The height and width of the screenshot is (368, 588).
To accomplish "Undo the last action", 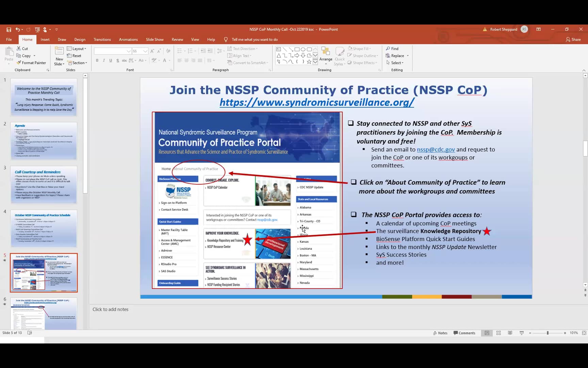I will click(17, 30).
